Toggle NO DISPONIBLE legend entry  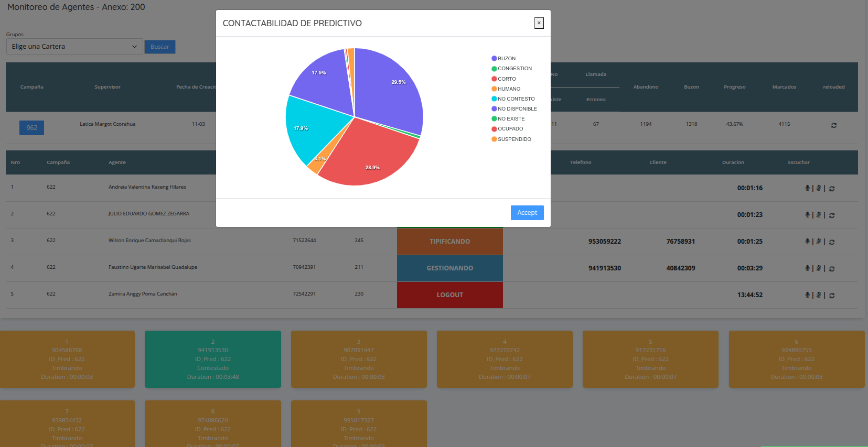tap(514, 109)
